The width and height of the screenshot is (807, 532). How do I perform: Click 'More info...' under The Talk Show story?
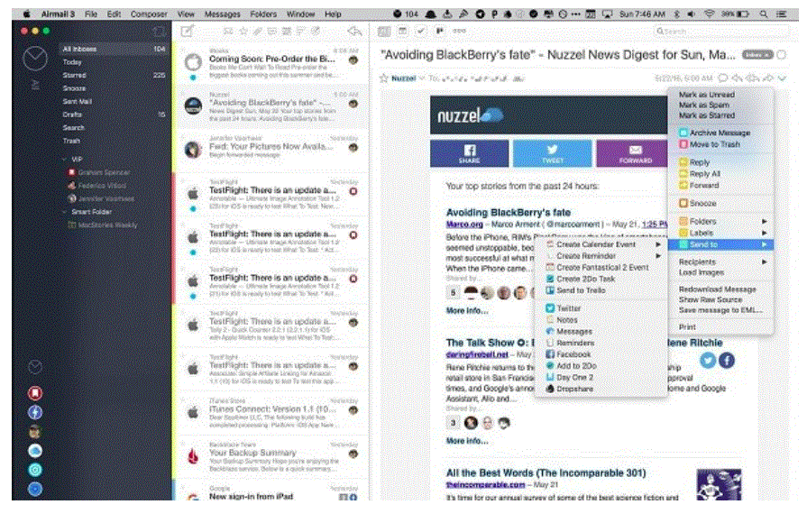[467, 441]
